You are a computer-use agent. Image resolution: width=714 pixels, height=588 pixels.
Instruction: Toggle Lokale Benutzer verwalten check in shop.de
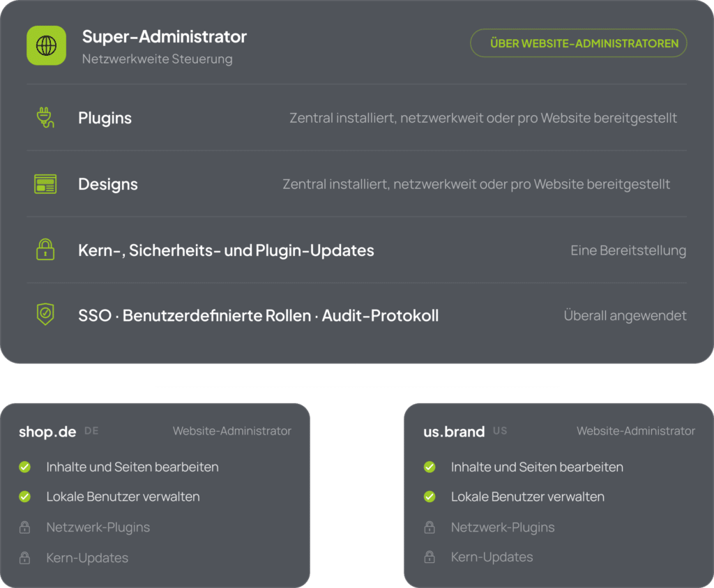point(24,497)
